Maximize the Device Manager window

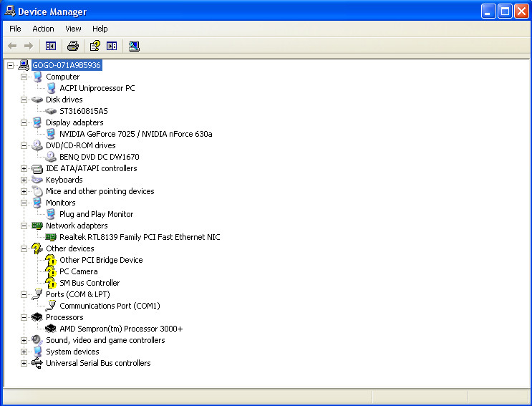click(x=505, y=12)
